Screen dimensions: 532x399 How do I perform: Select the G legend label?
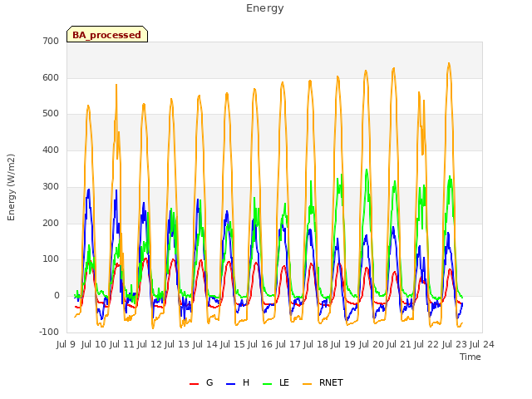click(209, 382)
